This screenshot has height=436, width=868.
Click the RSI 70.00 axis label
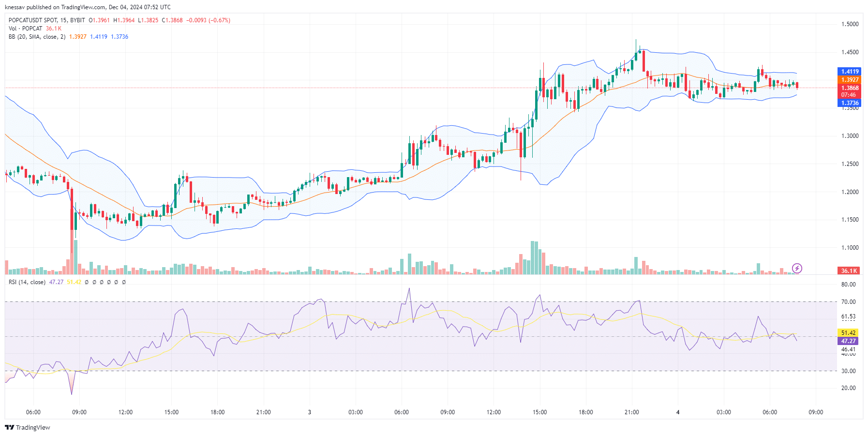[x=849, y=302]
